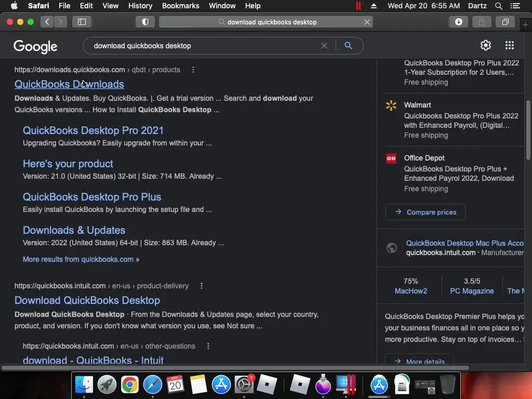The width and height of the screenshot is (532, 399).
Task: Open the PC Magazine review link
Action: [472, 291]
